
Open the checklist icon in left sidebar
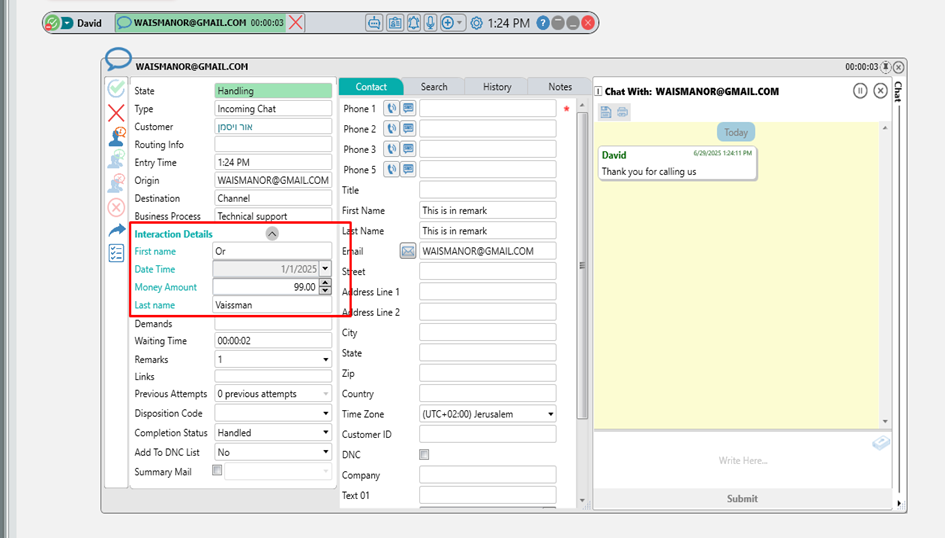pos(116,253)
